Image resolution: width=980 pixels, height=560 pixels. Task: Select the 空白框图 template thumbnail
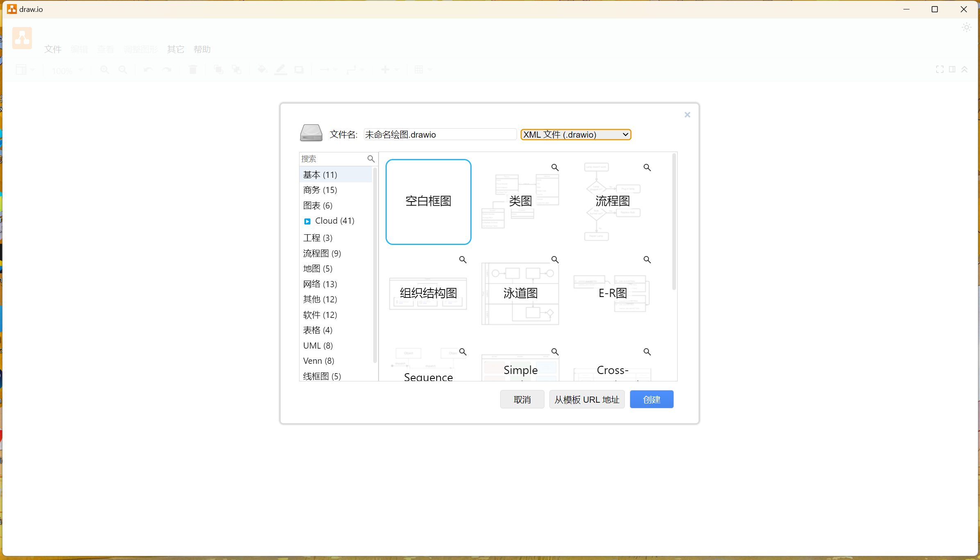[x=428, y=202]
